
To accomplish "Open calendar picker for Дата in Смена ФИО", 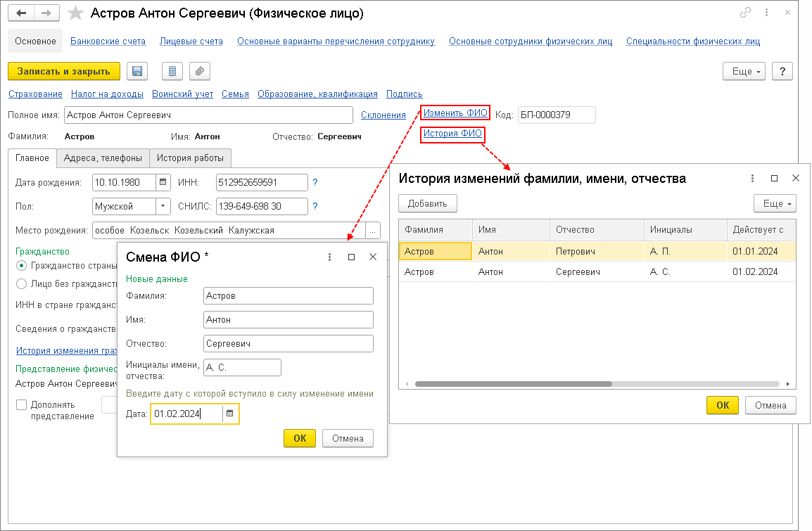I will [x=230, y=414].
